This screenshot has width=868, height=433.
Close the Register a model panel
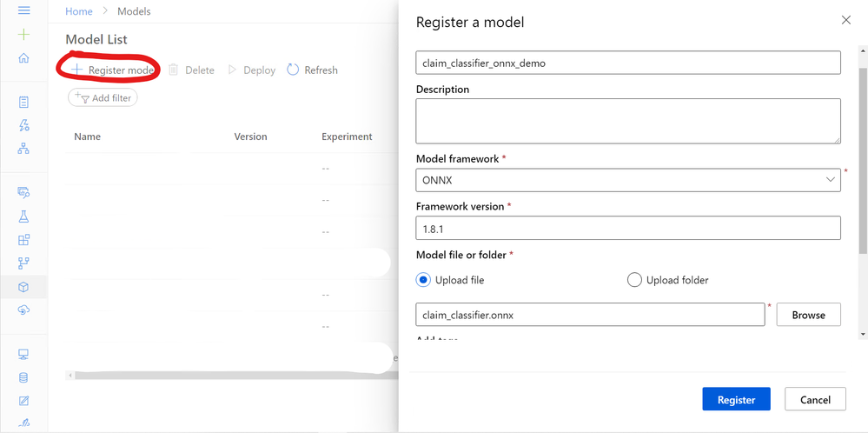click(846, 21)
